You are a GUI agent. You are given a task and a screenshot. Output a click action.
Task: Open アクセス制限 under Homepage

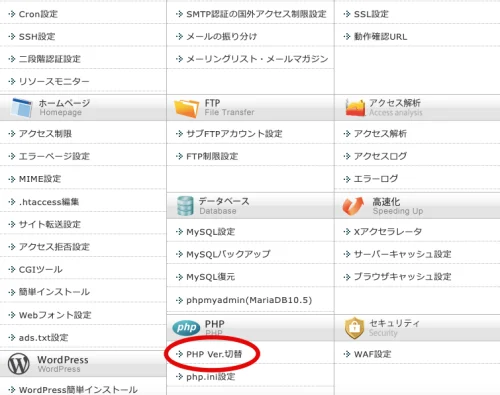click(45, 134)
